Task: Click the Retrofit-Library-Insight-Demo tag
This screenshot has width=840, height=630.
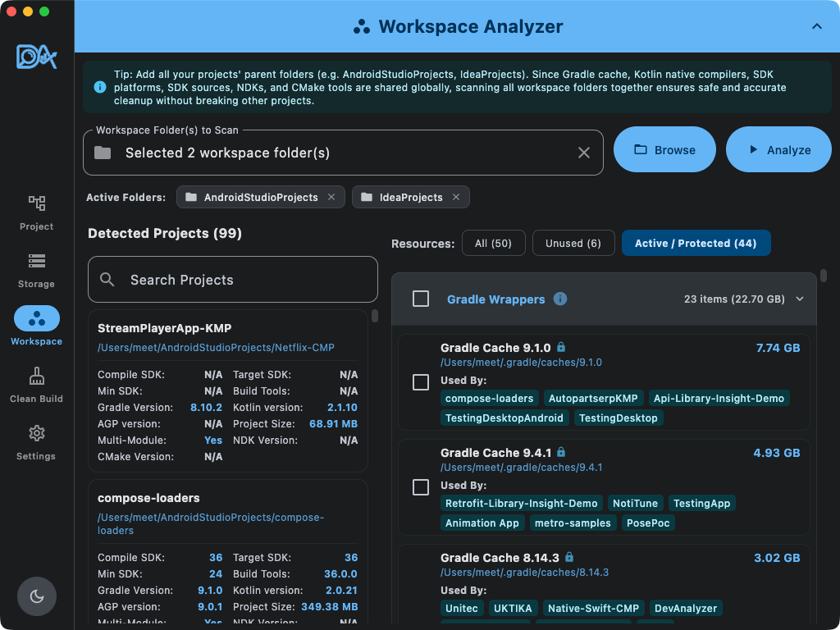Action: (521, 504)
